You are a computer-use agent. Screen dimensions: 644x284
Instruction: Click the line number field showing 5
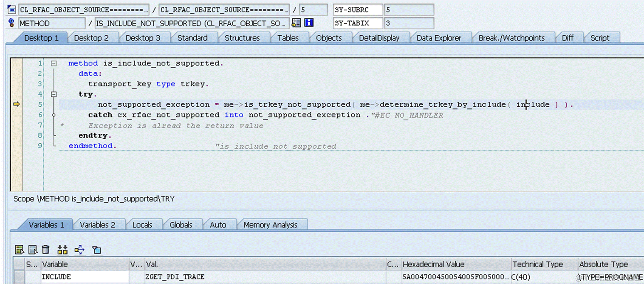pyautogui.click(x=313, y=10)
